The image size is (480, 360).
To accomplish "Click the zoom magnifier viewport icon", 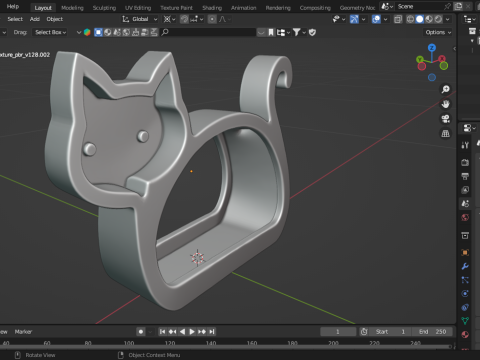I will point(445,89).
